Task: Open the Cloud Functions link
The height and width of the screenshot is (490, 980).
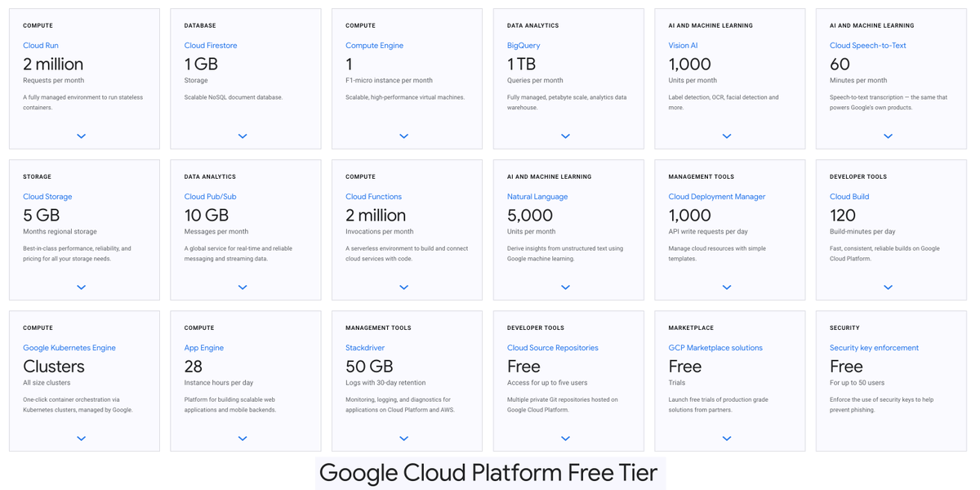Action: (373, 197)
